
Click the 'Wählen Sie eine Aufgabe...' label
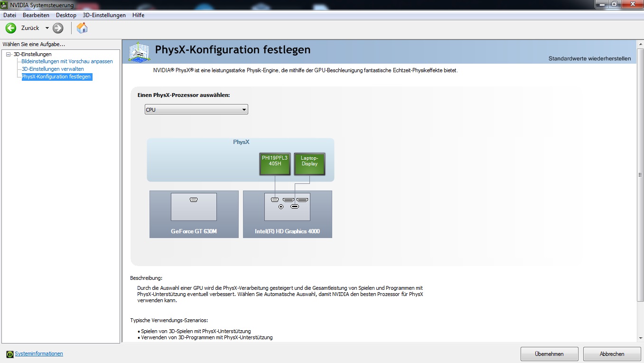(34, 44)
